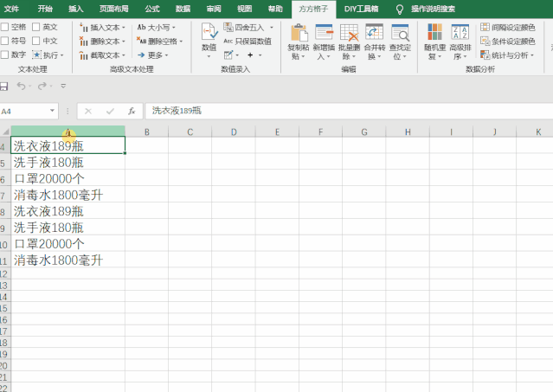Click the insert function fx icon
The image size is (553, 392).
click(x=132, y=111)
